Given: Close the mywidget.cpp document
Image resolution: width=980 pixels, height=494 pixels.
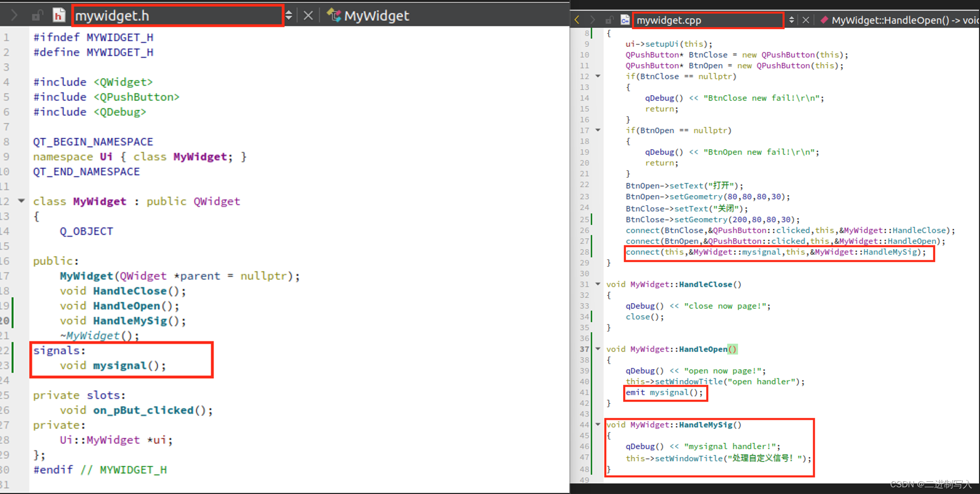Looking at the screenshot, I should tap(806, 20).
